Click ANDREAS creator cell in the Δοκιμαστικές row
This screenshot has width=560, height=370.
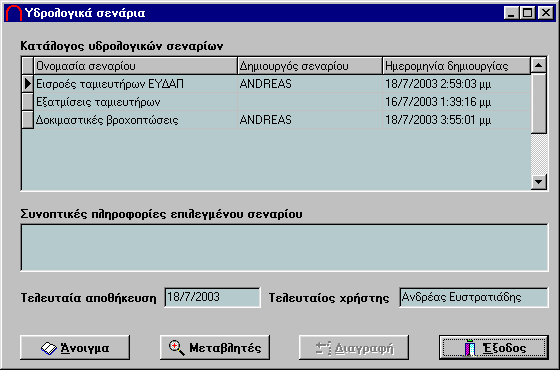pyautogui.click(x=310, y=120)
